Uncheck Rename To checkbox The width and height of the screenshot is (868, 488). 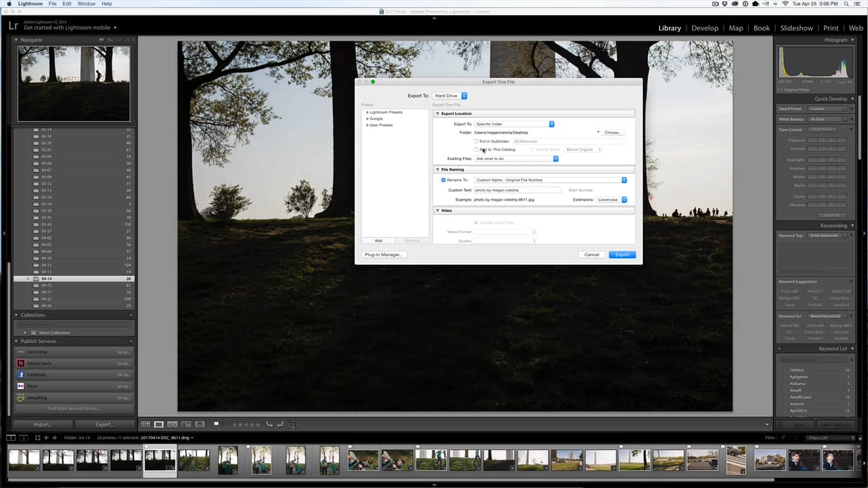pos(443,180)
